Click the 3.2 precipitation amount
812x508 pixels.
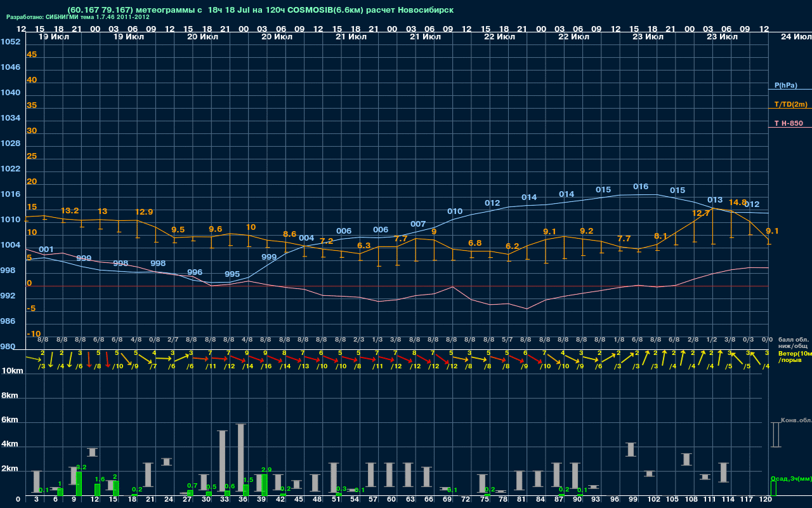[81, 467]
